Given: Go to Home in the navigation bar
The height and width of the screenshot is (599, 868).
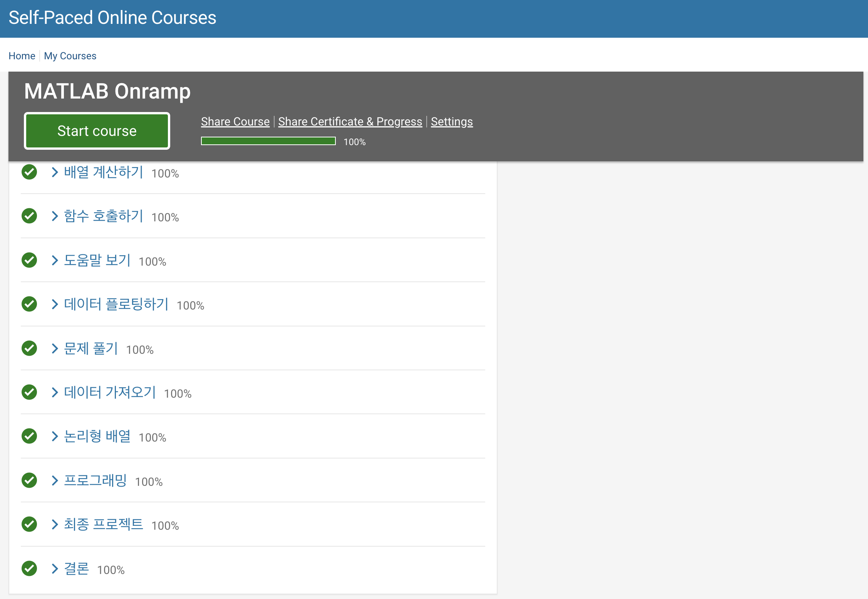Looking at the screenshot, I should 22,56.
